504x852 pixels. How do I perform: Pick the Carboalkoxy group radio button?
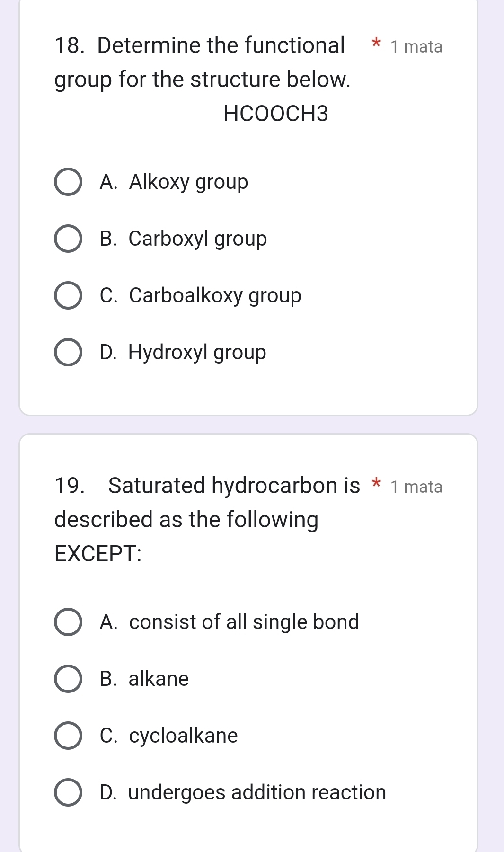point(68,295)
